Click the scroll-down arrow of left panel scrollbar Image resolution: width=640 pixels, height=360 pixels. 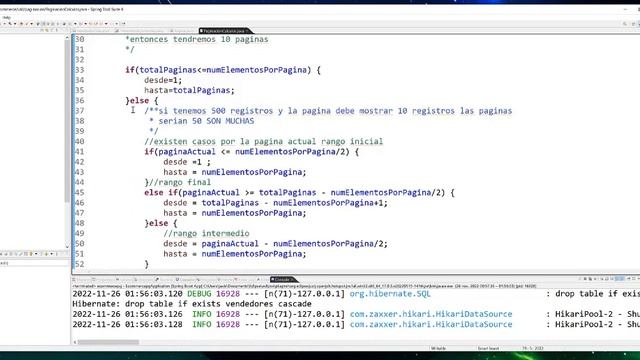coord(67,247)
